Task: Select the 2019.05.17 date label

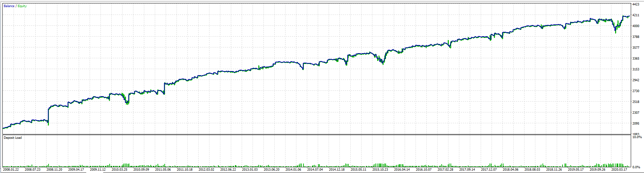Action: coord(576,170)
